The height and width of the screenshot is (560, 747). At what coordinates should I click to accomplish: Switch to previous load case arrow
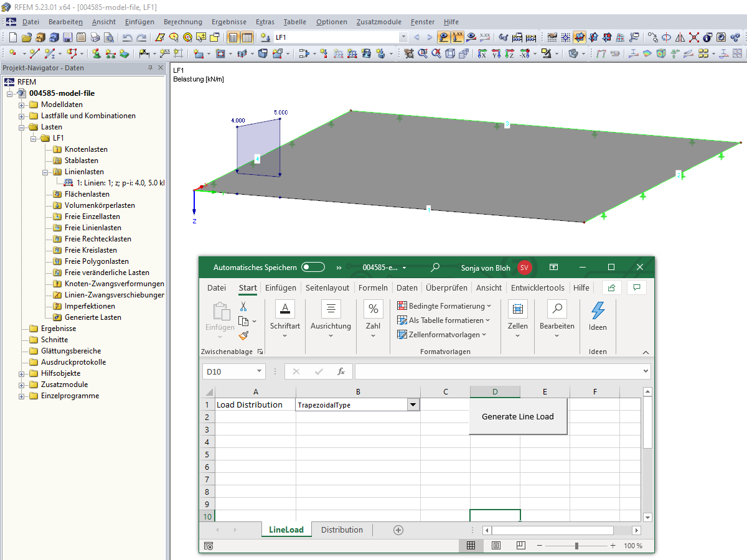[416, 37]
